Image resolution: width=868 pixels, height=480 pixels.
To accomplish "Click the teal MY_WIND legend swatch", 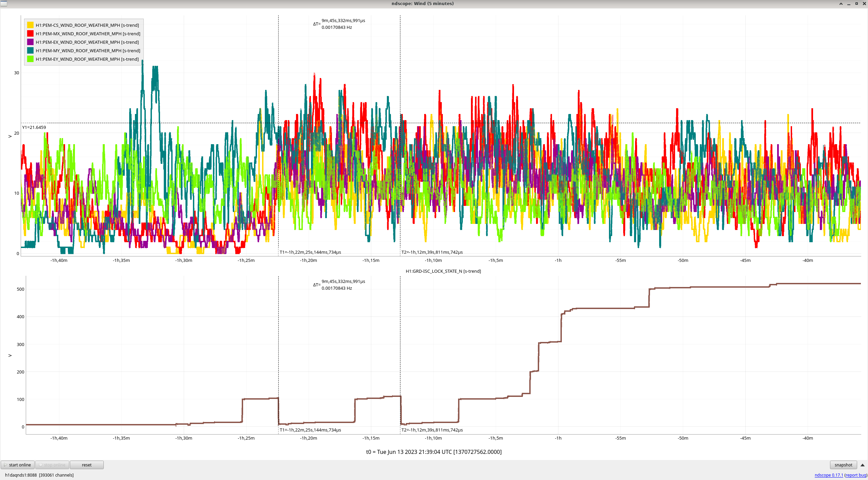I will coord(30,51).
